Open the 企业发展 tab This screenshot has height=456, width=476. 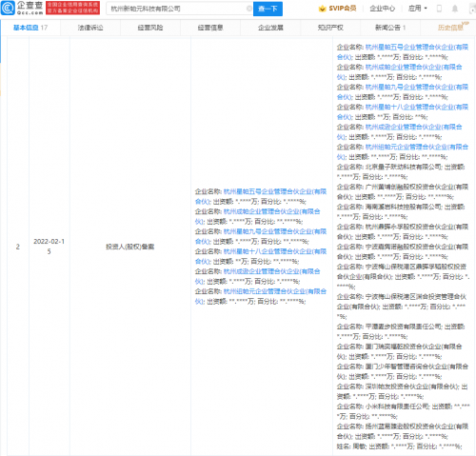[270, 28]
